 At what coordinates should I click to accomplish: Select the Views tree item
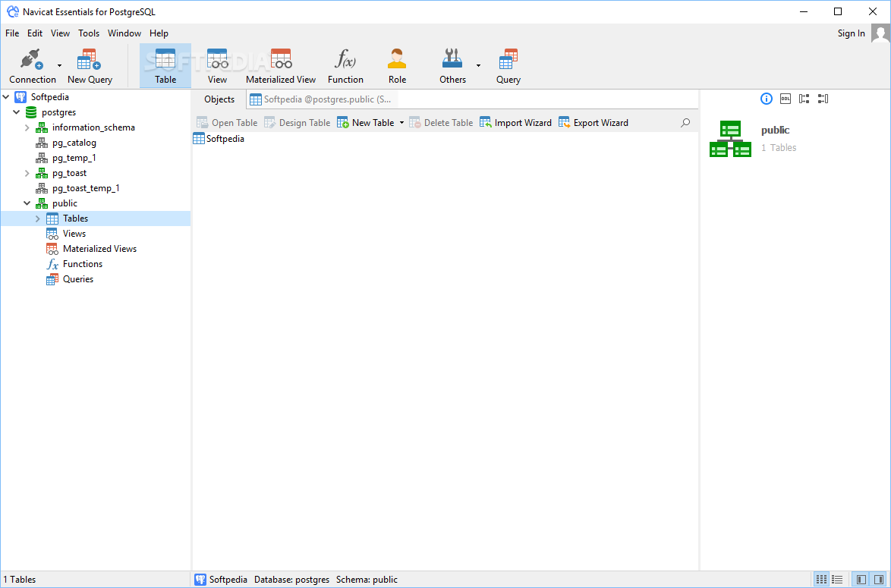coord(74,234)
